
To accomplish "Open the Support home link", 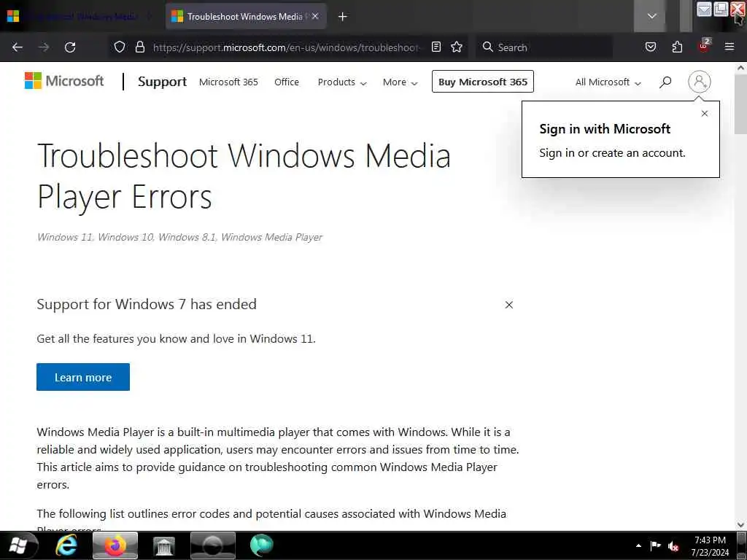I will tap(162, 82).
